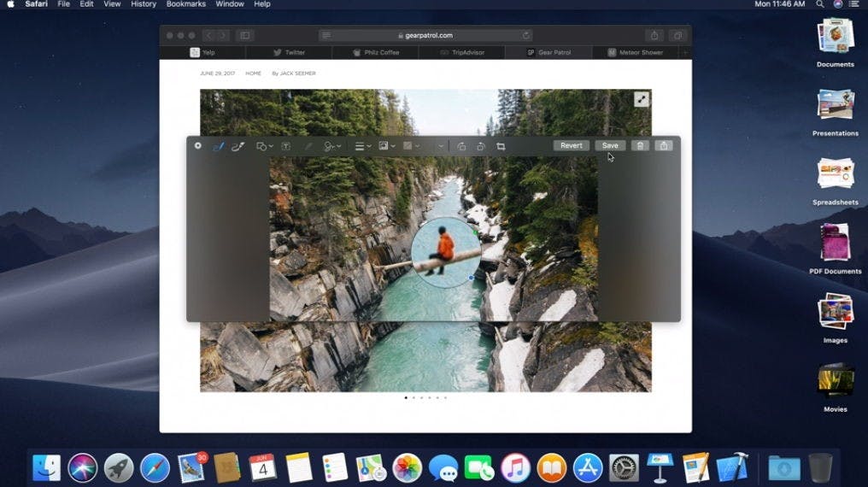Launch Photos from the Dock
868x487 pixels.
[x=407, y=467]
